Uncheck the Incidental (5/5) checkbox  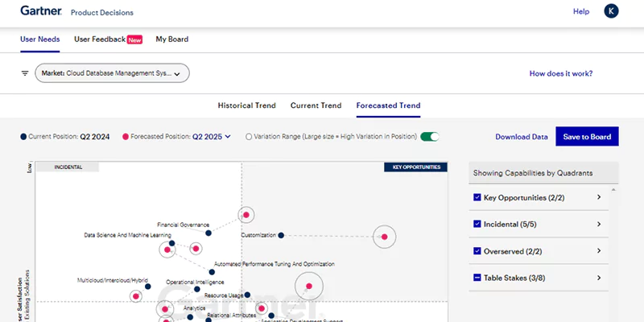477,224
